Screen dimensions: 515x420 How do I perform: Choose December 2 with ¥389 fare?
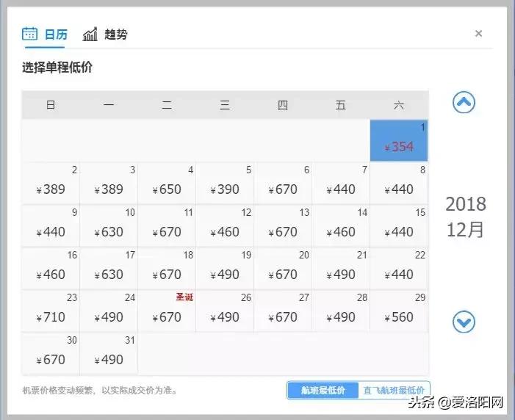[51, 184]
